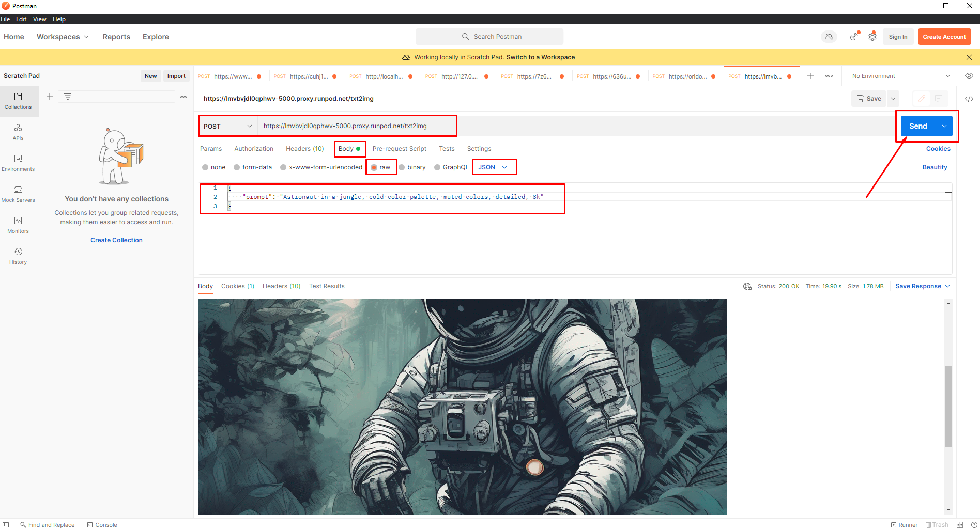Viewport: 980px width, 530px height.
Task: Click the network globe icon near Status
Action: click(x=747, y=286)
